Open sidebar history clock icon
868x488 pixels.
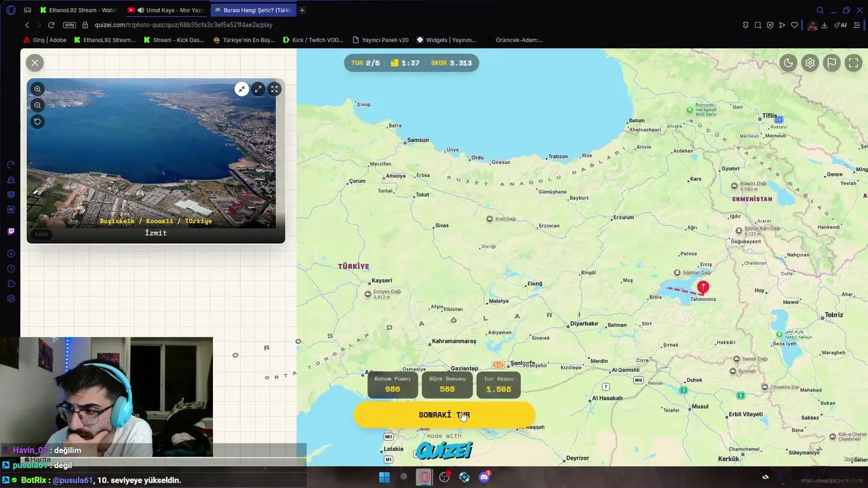pos(11,269)
